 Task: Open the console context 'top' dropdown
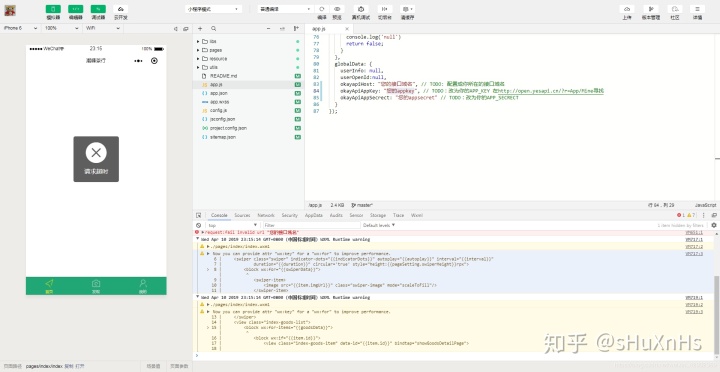click(232, 225)
